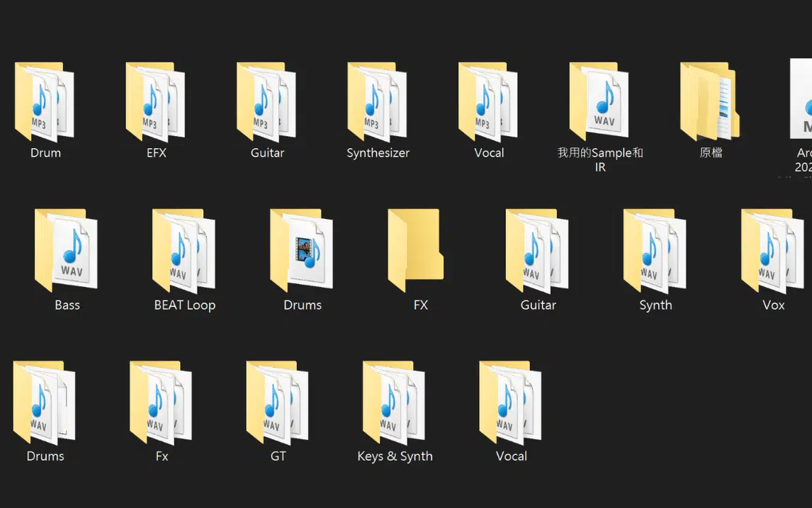Click the BEAT Loop folder icon
Viewport: 812px width, 508px height.
click(x=184, y=251)
